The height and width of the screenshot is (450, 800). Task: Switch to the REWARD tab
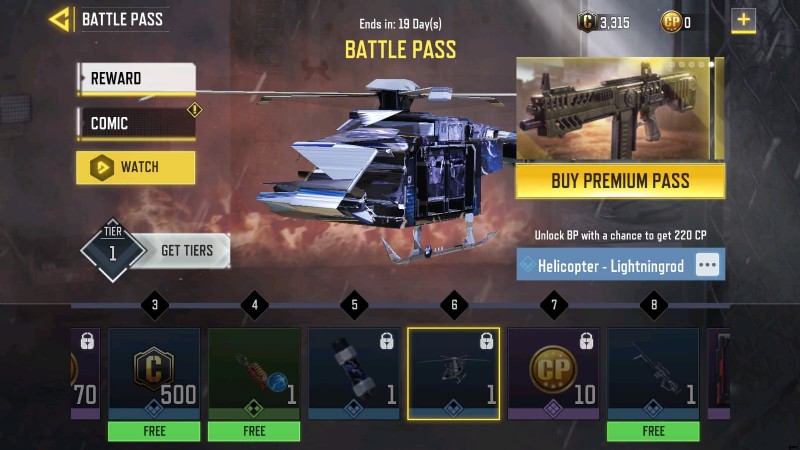pyautogui.click(x=136, y=79)
